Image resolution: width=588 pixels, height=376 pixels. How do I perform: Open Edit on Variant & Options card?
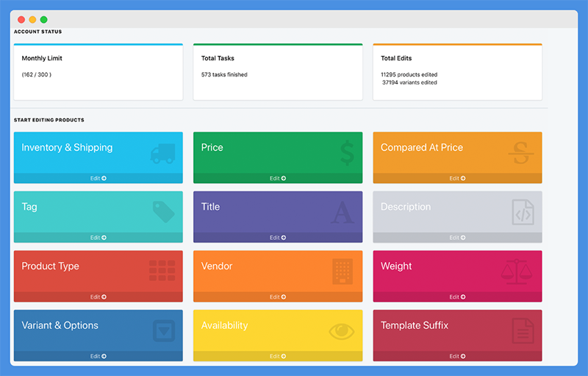(98, 356)
